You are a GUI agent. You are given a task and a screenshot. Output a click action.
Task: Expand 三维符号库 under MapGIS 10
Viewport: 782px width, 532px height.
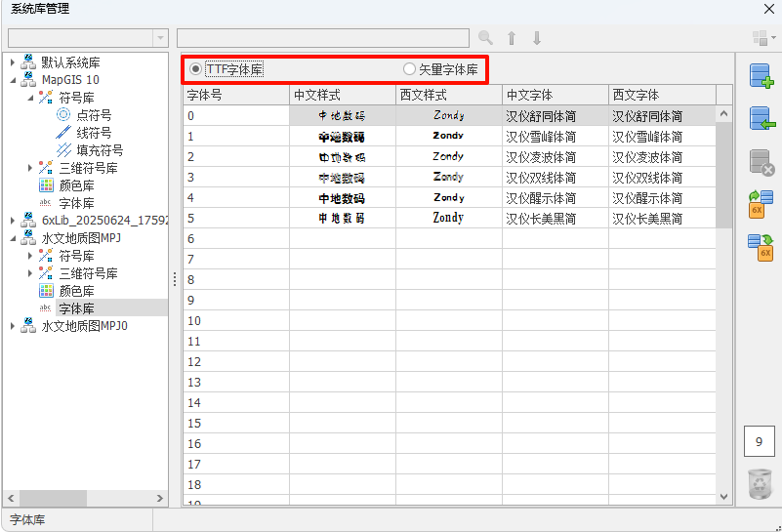(x=30, y=168)
